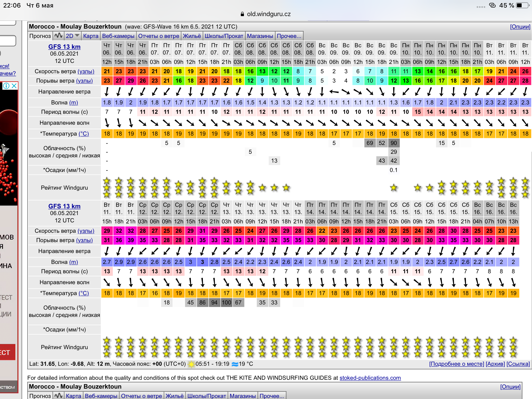The height and width of the screenshot is (399, 532).
Task: Open the Веб-камеры tab
Action: coord(118,36)
